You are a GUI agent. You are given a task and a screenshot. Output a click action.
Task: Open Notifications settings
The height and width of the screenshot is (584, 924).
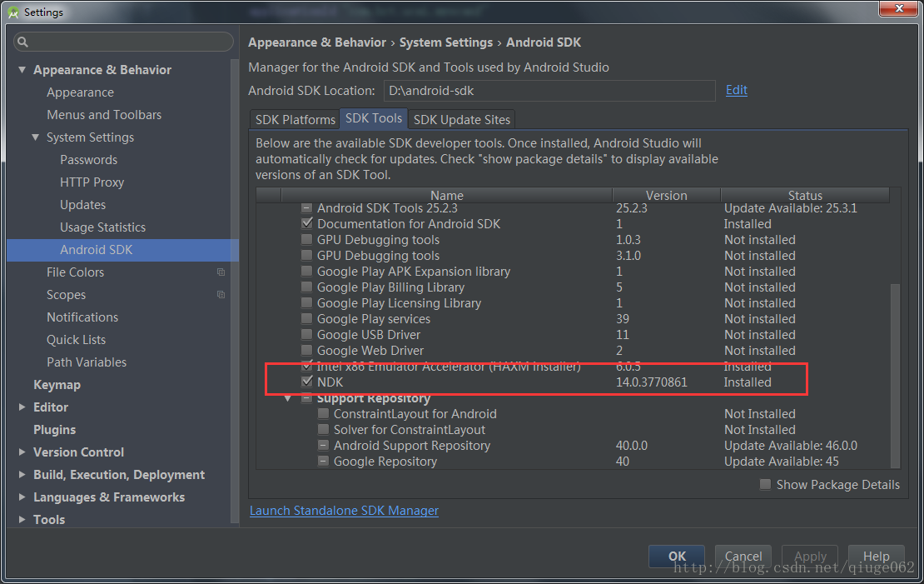[82, 317]
